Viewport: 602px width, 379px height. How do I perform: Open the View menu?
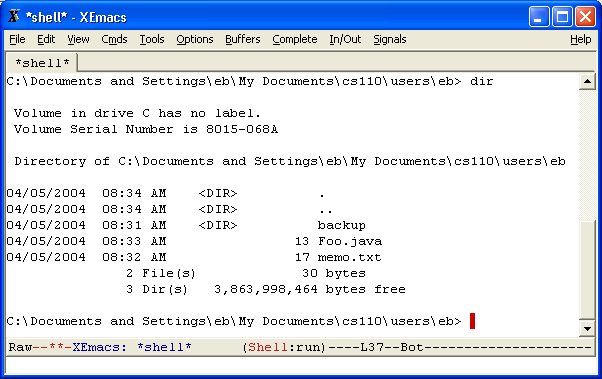click(x=78, y=39)
